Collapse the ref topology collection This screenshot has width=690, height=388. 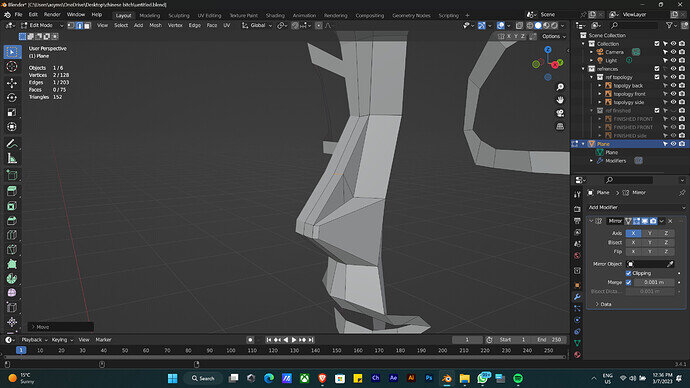click(x=592, y=77)
